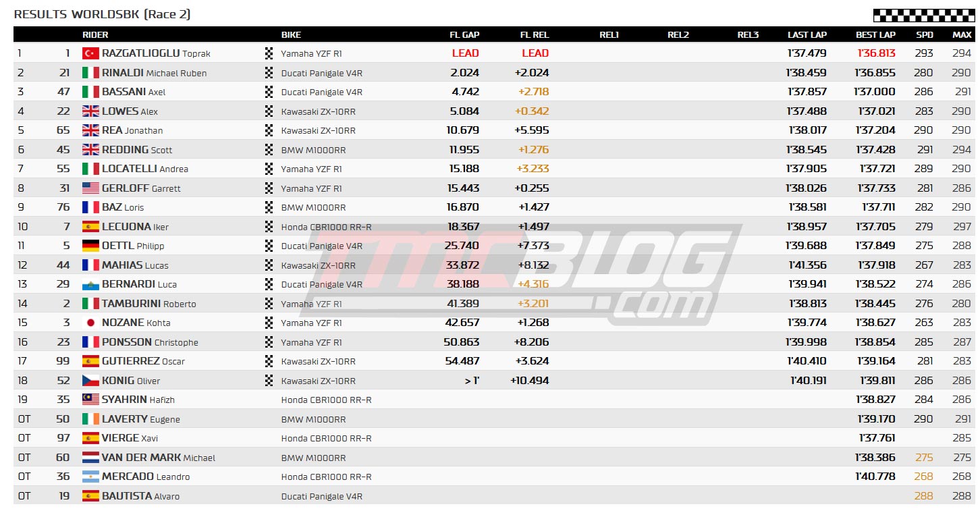Select the Irish flag next to LAVERTY

point(90,418)
